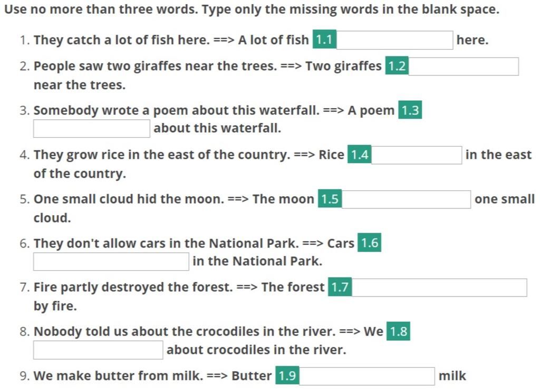540x392 pixels.
Task: Click the green 1.9 label badge
Action: click(287, 376)
